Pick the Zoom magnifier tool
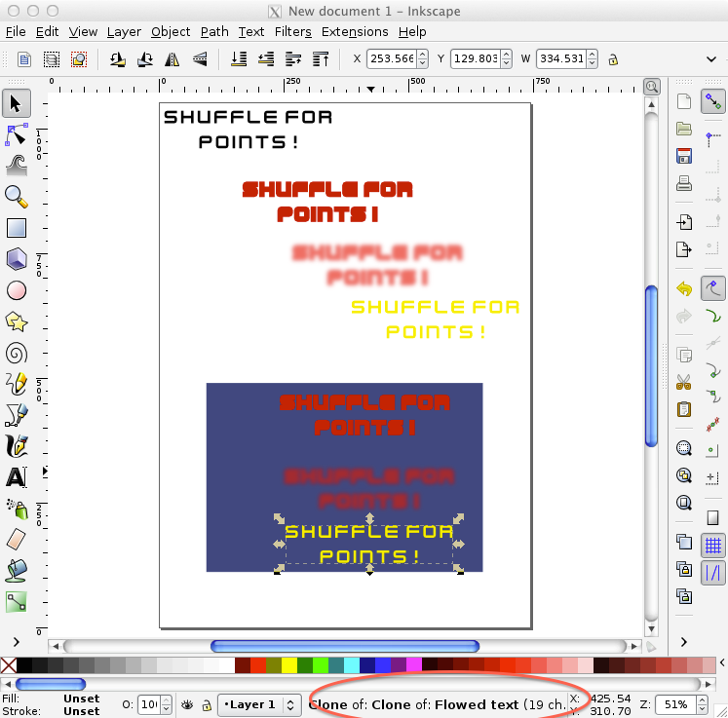The height and width of the screenshot is (718, 728). (17, 197)
